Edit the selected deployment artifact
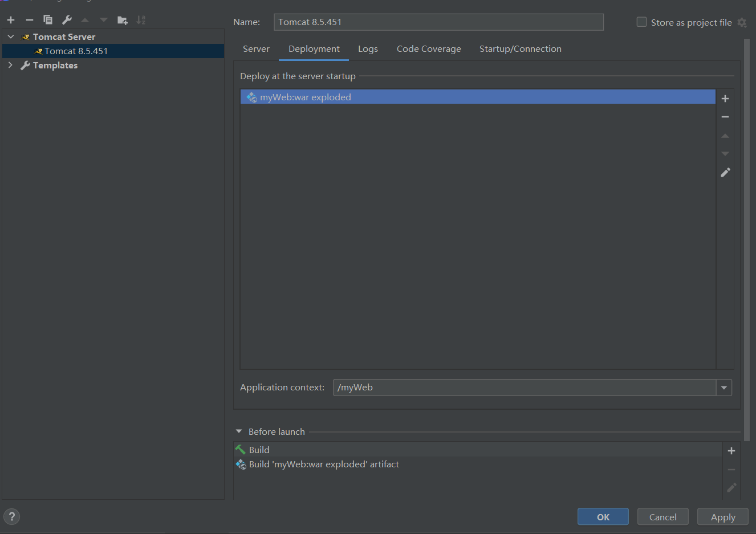This screenshot has height=534, width=756. (725, 172)
